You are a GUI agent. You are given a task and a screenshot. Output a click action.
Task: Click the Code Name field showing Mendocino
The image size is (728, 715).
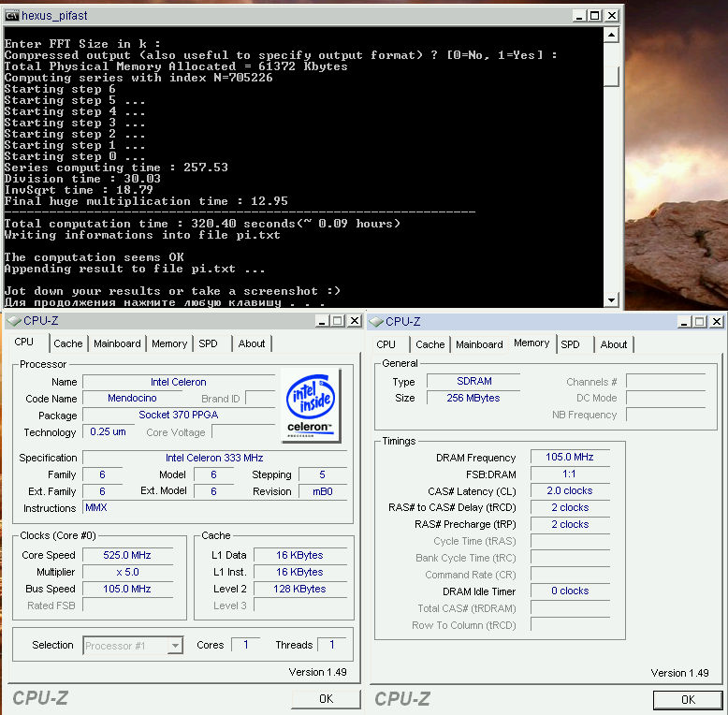132,399
